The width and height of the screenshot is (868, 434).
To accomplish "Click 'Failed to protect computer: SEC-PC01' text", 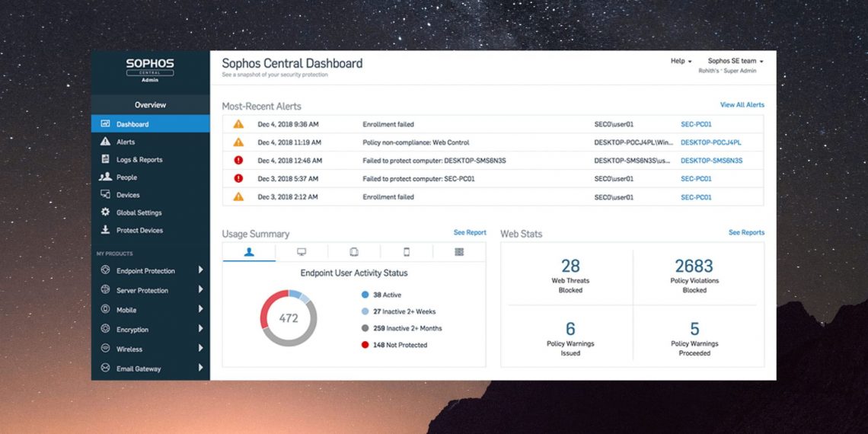I will (419, 179).
